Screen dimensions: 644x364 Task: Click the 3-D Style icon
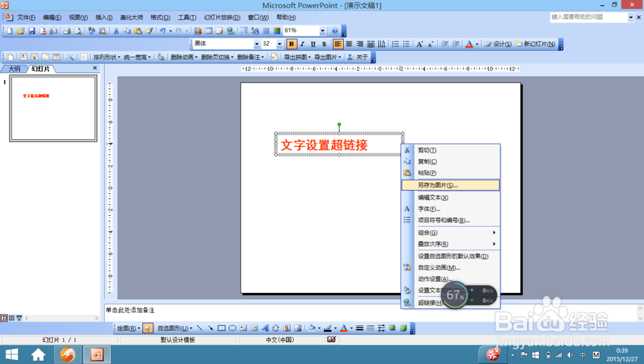(403, 328)
